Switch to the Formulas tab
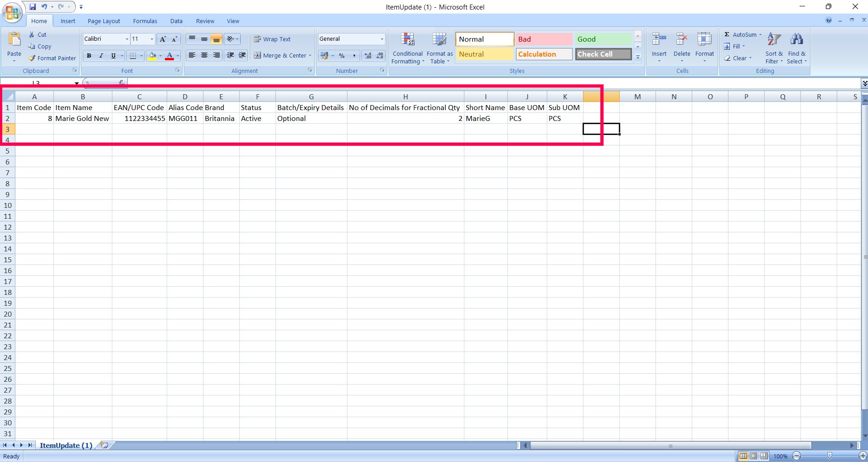Viewport: 868px width, 462px height. coord(145,21)
